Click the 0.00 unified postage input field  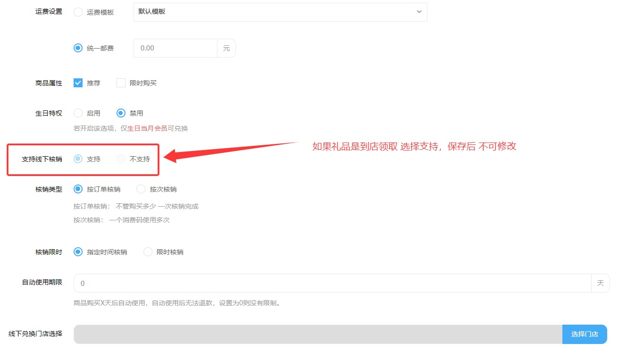click(x=175, y=48)
